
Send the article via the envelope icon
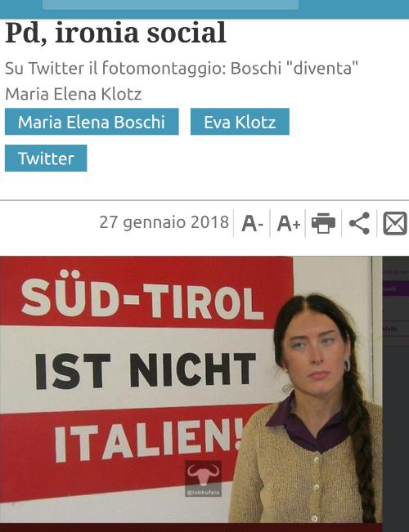(395, 223)
